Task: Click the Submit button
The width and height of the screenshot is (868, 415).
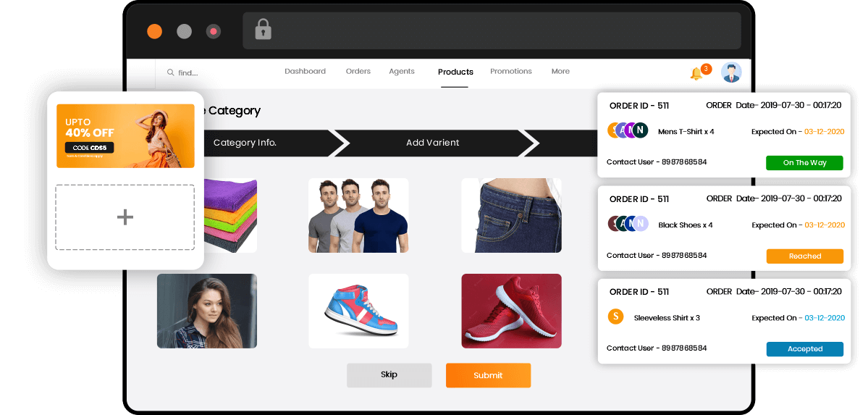Action: point(488,375)
